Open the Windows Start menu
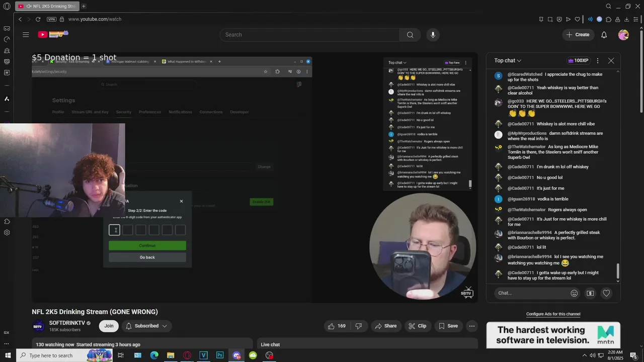The height and width of the screenshot is (362, 644). click(8, 355)
